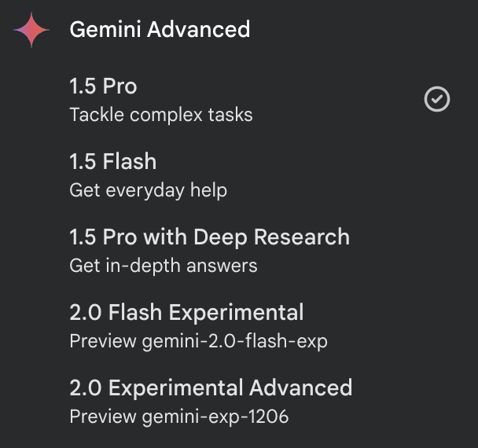The width and height of the screenshot is (478, 448).
Task: Click the 'Tackle complex tasks' description
Action: (x=161, y=115)
